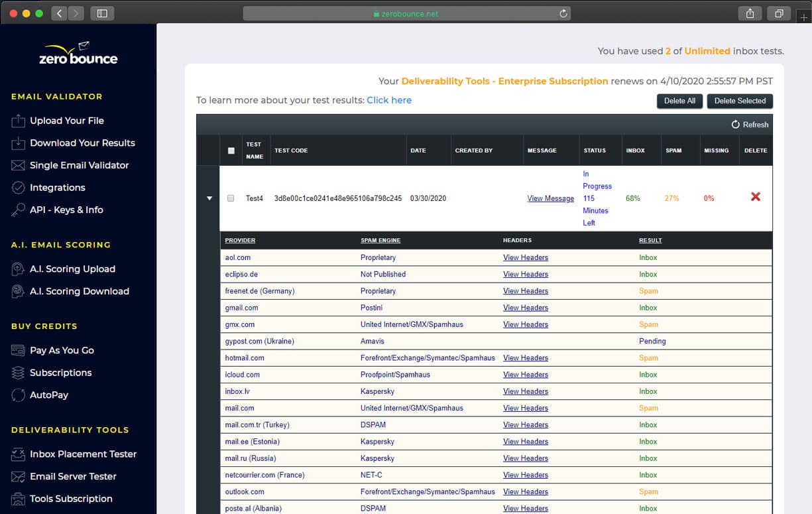This screenshot has height=514, width=812.
Task: Open Integrations checkmark icon
Action: 18,188
